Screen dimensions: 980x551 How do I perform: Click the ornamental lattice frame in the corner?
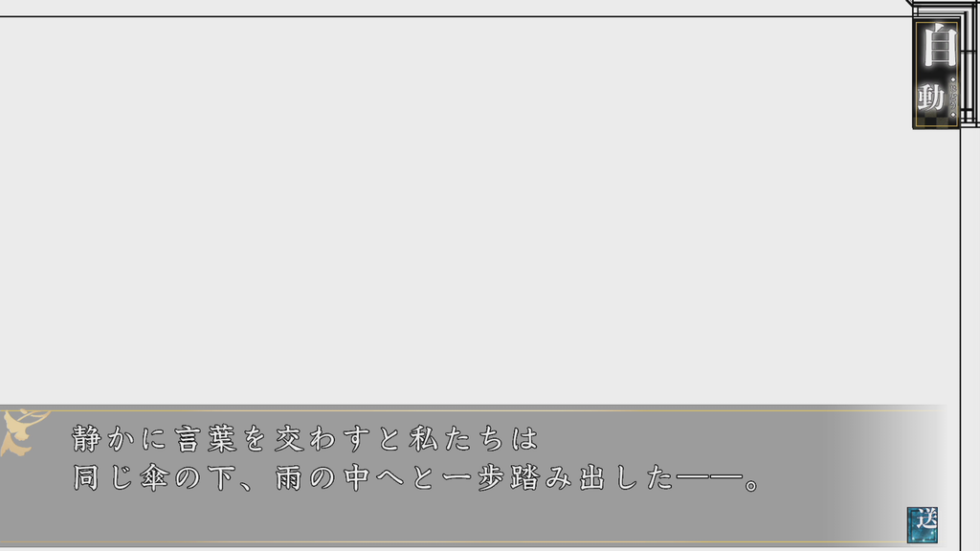click(x=970, y=62)
